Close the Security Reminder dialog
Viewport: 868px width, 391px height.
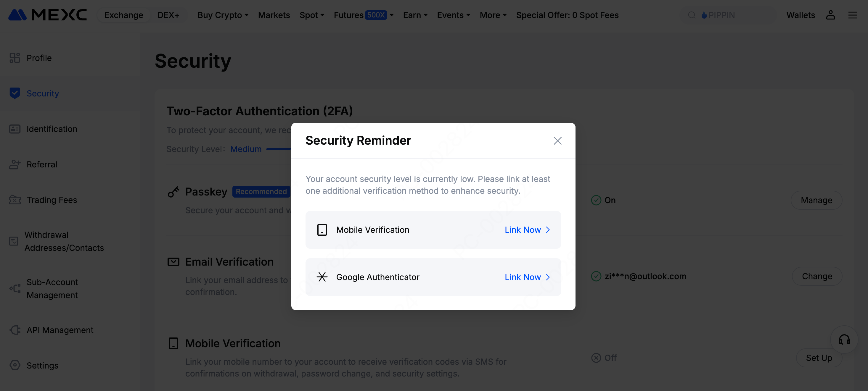(557, 141)
